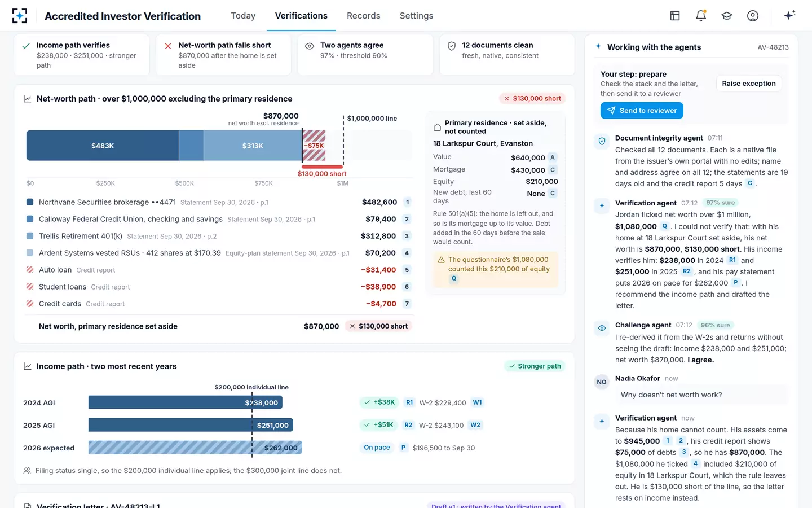Click the house icon beside Primary residence
Screen dimensions: 812x508
click(x=437, y=128)
